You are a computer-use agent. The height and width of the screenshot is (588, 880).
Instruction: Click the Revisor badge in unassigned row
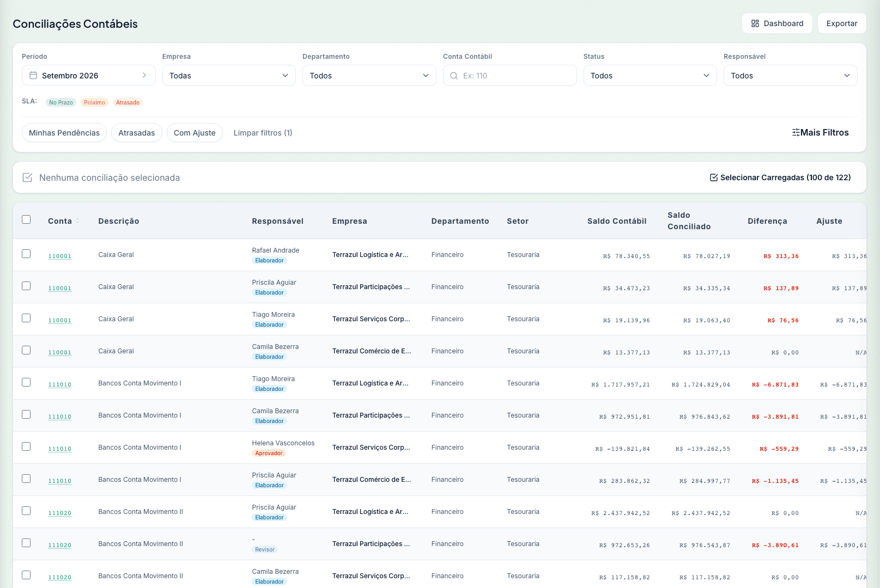[265, 549]
